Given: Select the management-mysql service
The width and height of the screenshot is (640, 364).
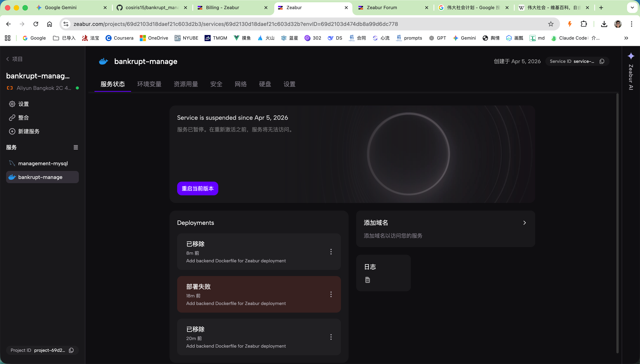Looking at the screenshot, I should [42, 164].
